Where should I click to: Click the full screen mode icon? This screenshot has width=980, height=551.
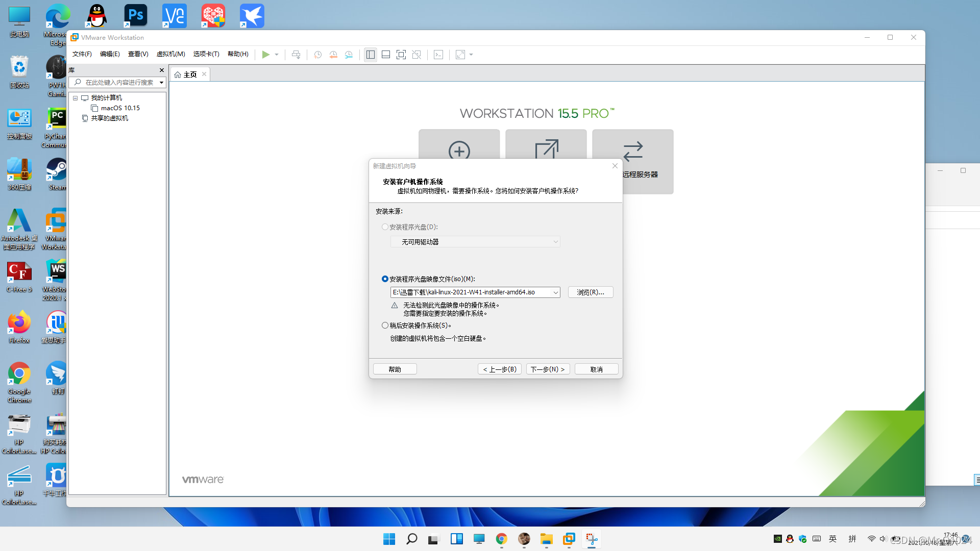pyautogui.click(x=401, y=55)
